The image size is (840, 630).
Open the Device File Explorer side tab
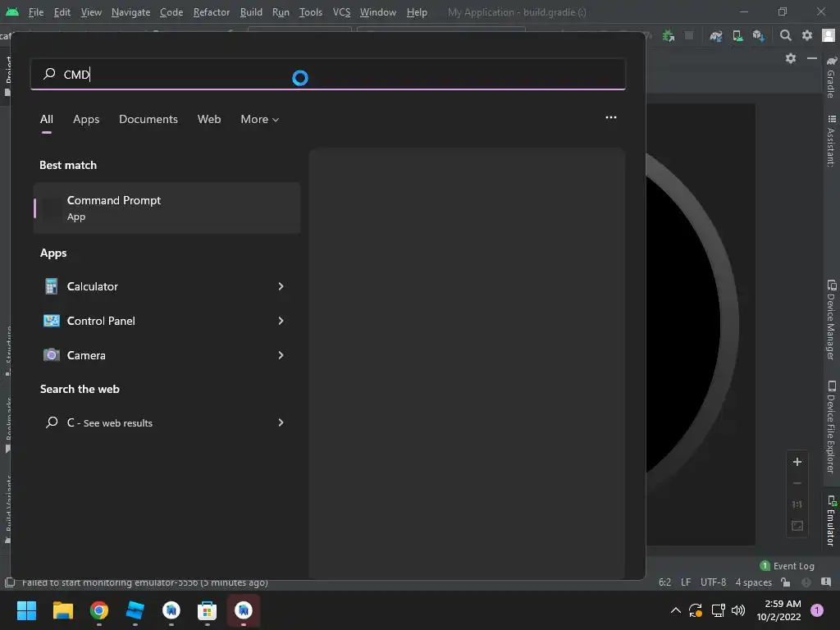point(831,427)
